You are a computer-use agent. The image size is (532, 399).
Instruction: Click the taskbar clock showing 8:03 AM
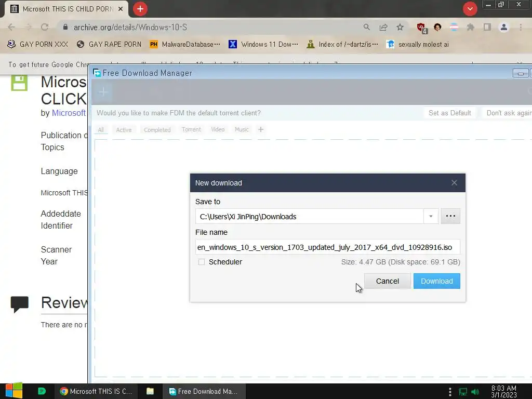504,392
